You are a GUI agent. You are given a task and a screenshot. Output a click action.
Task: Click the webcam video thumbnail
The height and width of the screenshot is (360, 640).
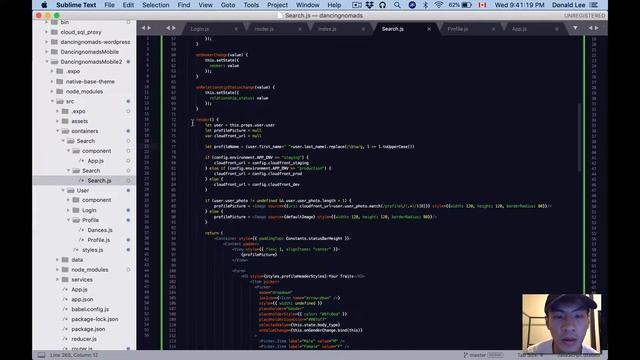[562, 323]
